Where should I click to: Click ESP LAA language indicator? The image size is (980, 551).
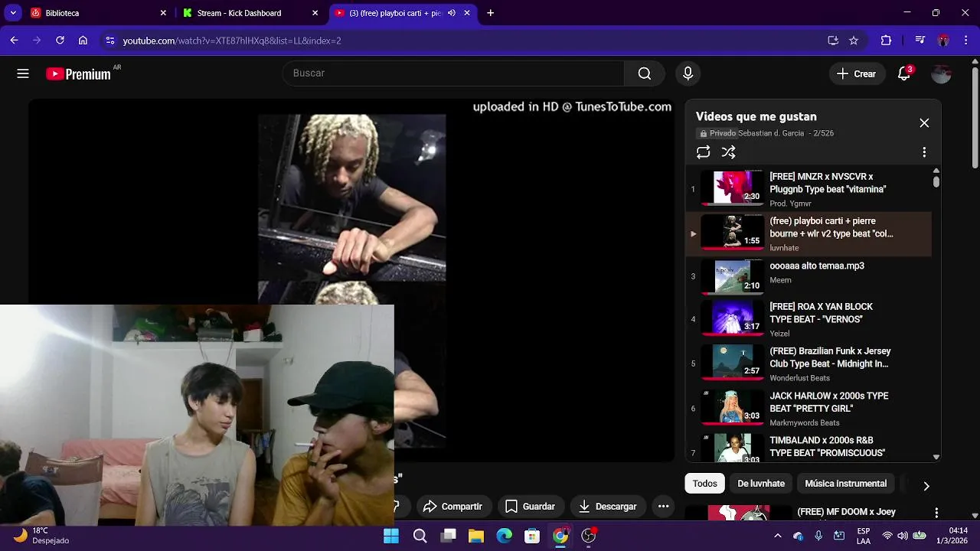pyautogui.click(x=864, y=536)
